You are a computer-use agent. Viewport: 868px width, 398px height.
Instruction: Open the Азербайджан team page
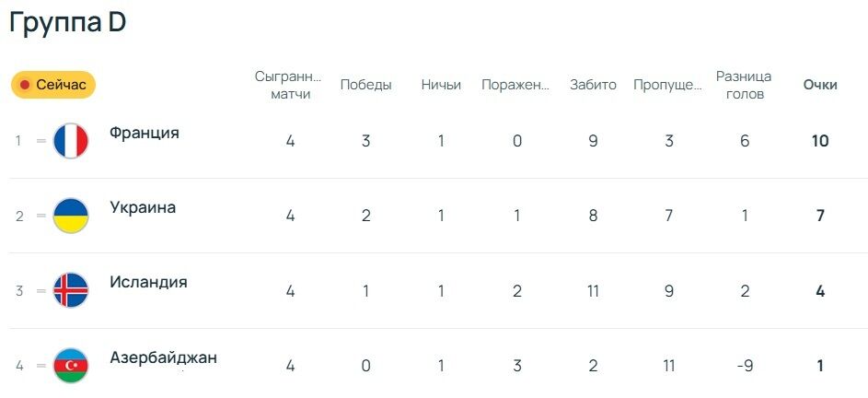coord(163,357)
